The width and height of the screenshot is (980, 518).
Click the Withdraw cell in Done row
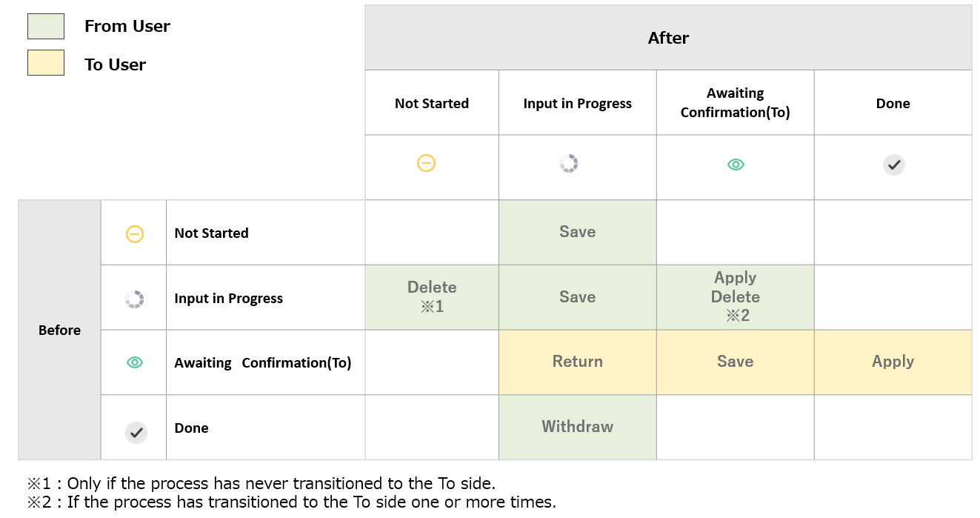[578, 427]
